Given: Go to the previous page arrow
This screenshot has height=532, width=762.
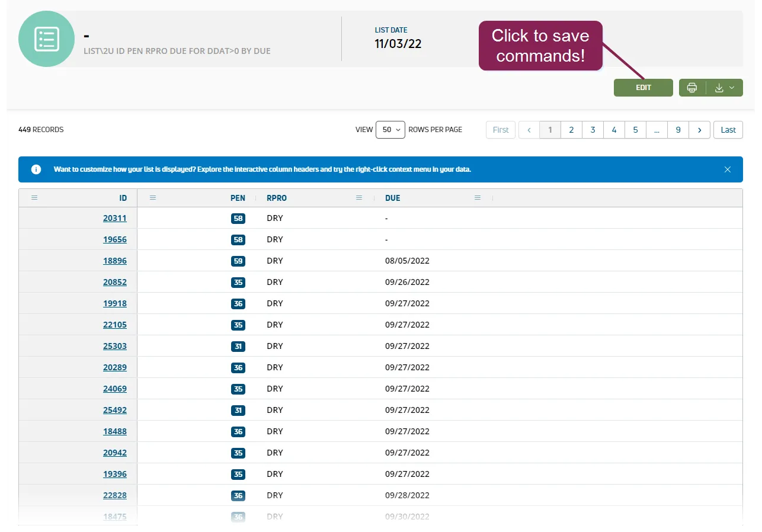Looking at the screenshot, I should pos(529,130).
